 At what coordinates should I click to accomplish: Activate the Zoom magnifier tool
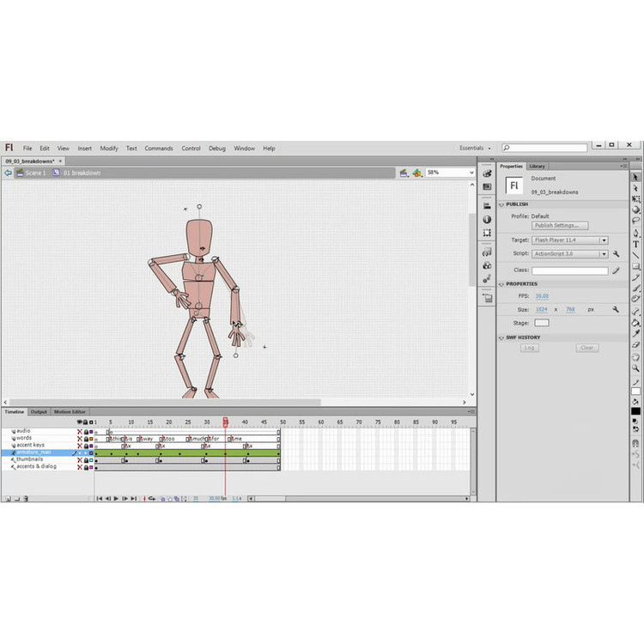(x=636, y=367)
